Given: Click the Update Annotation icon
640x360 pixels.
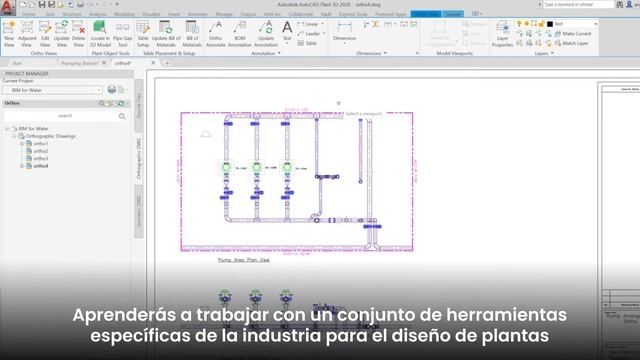Looking at the screenshot, I should 266,34.
